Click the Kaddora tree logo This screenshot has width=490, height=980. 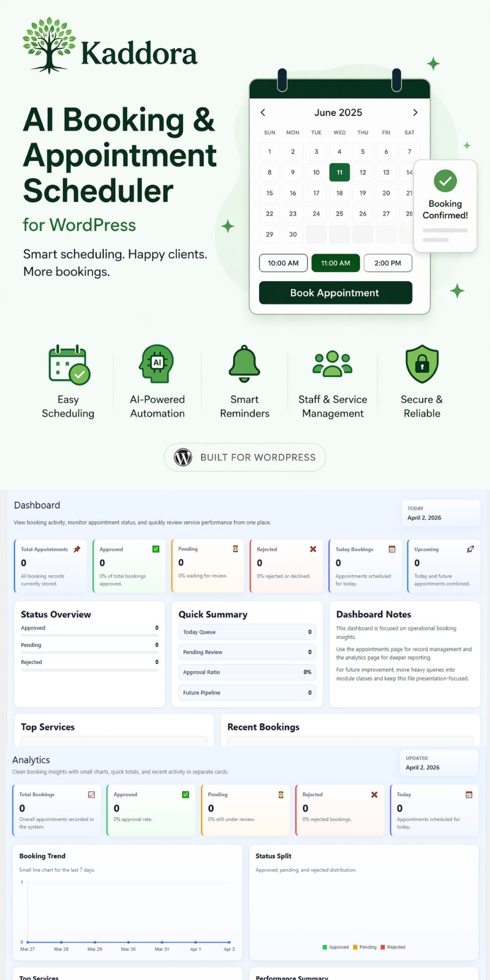[49, 45]
